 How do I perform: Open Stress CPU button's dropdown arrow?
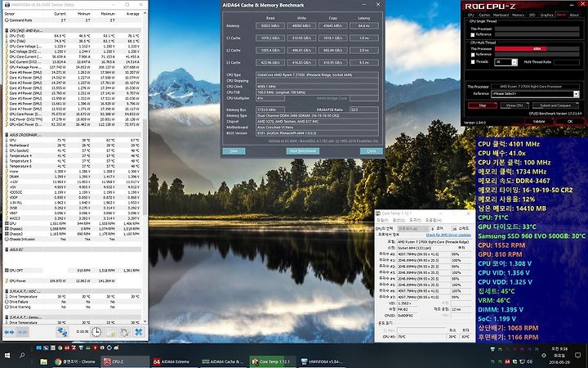(x=528, y=104)
